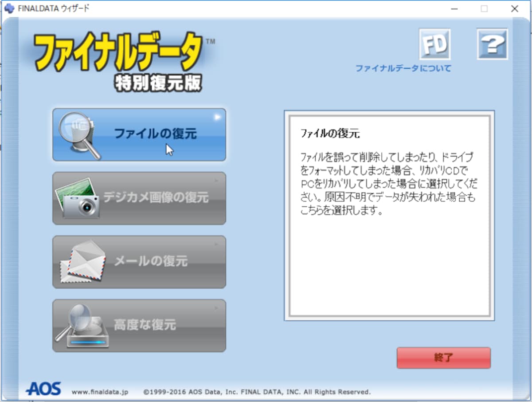Click the envelope mail icon
Screen dimensions: 532x402
click(82, 262)
